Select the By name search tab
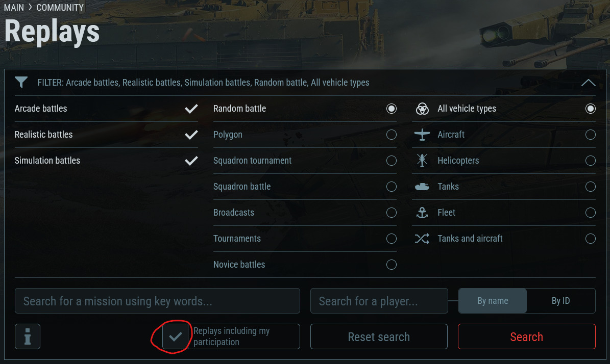The image size is (610, 364). [x=493, y=301]
